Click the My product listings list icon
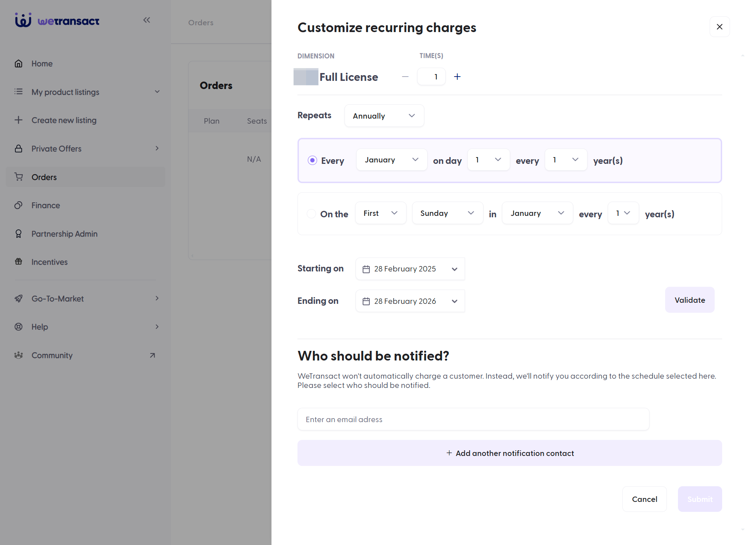The width and height of the screenshot is (756, 545). pos(19,92)
